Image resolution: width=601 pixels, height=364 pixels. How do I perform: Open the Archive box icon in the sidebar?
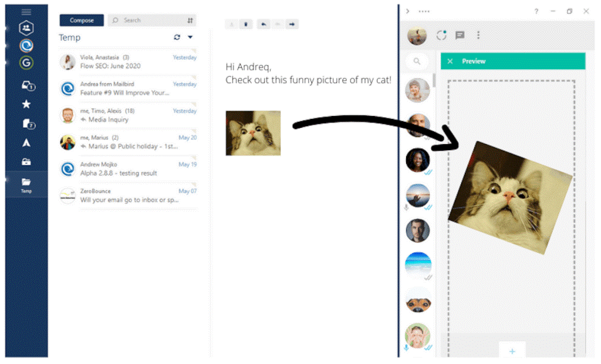pyautogui.click(x=26, y=162)
